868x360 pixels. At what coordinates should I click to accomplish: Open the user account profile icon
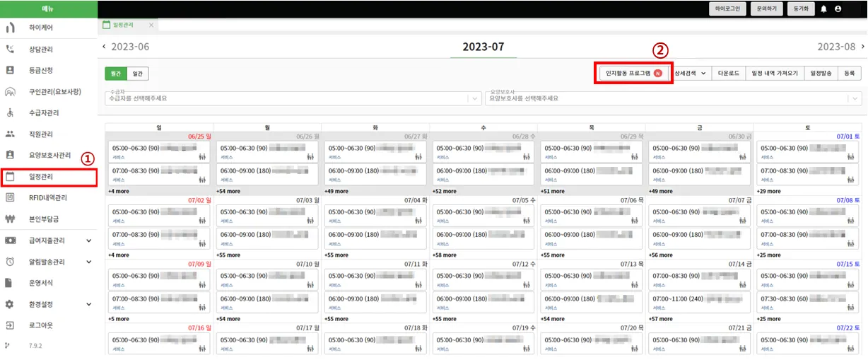[x=838, y=9]
